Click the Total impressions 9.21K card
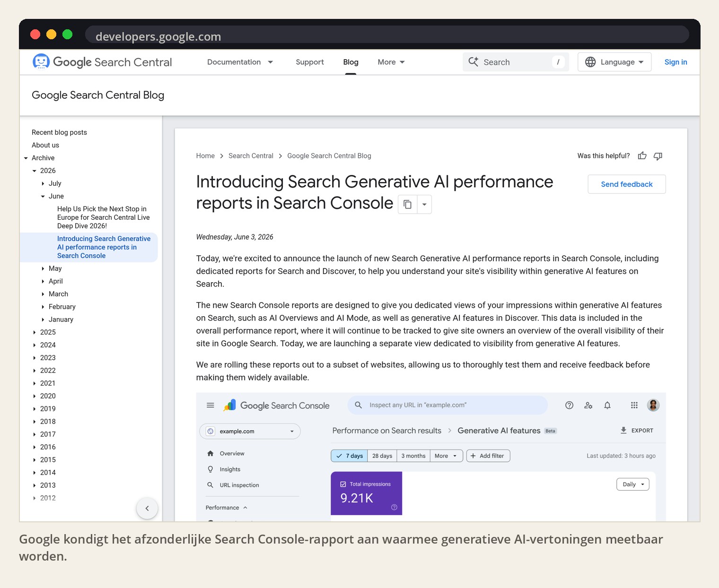The height and width of the screenshot is (588, 719). click(x=366, y=493)
